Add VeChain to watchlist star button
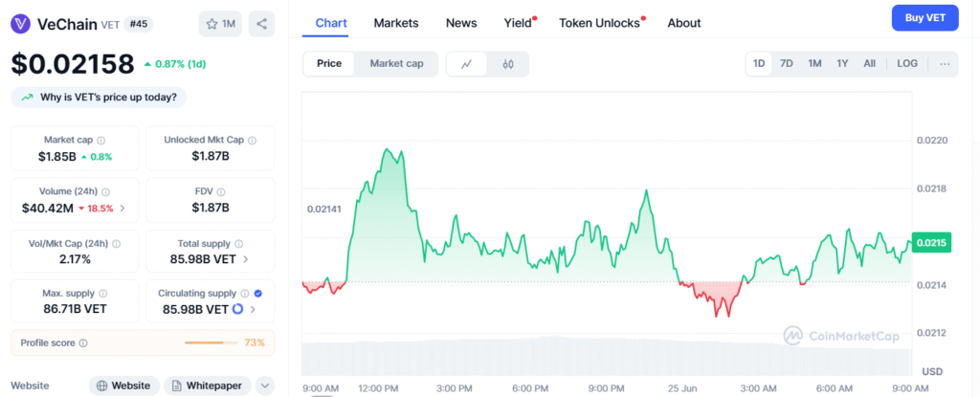Image resolution: width=980 pixels, height=397 pixels. pos(220,24)
